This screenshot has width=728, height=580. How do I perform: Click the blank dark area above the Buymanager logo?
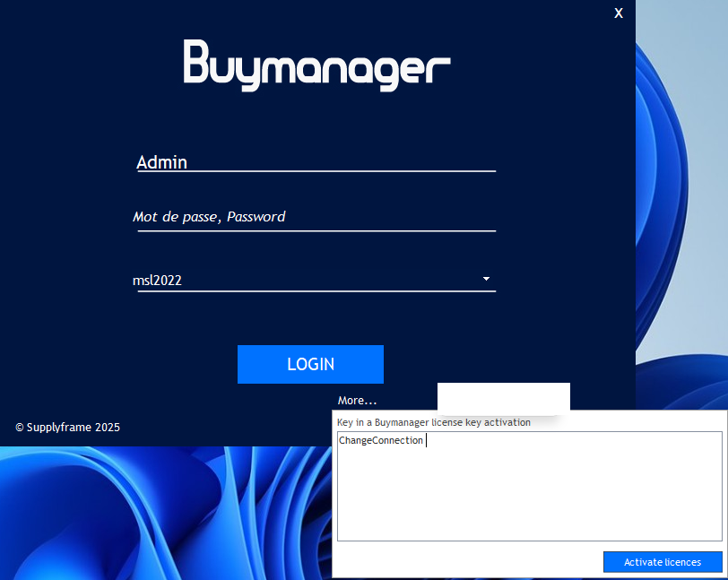[x=316, y=18]
